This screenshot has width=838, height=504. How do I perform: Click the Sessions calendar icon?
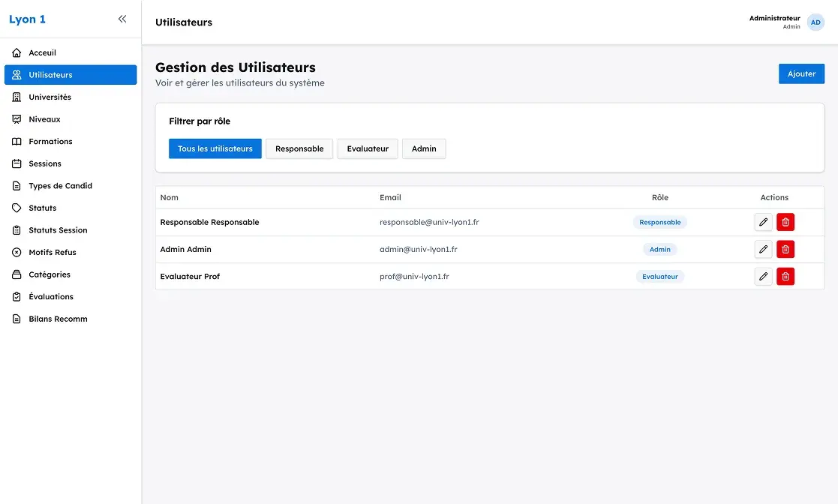[x=17, y=163]
